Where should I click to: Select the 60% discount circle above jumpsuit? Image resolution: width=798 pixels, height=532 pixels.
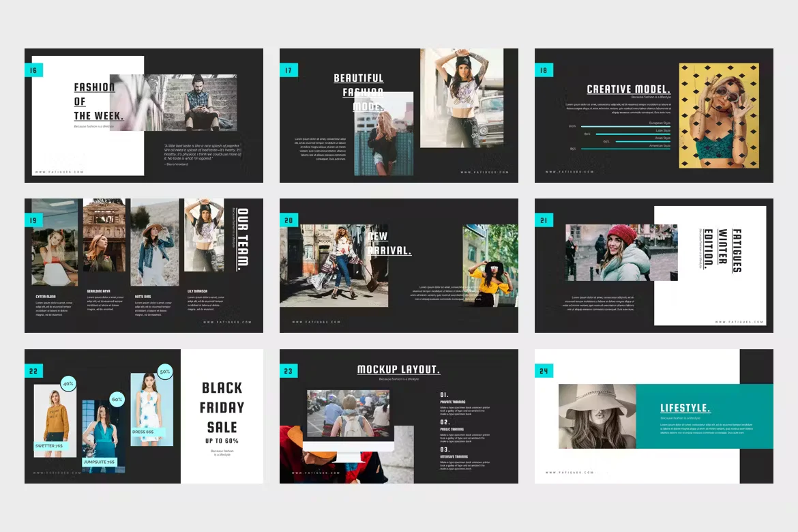coord(117,399)
